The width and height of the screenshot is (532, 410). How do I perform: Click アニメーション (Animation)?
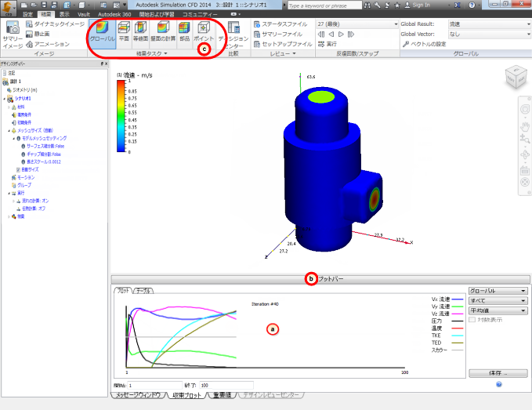pyautogui.click(x=48, y=44)
